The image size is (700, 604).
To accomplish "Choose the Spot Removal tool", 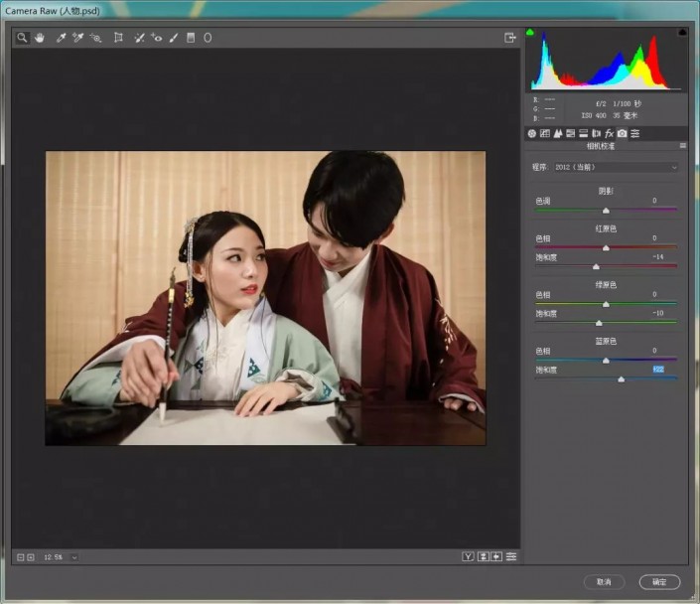I will tap(139, 38).
